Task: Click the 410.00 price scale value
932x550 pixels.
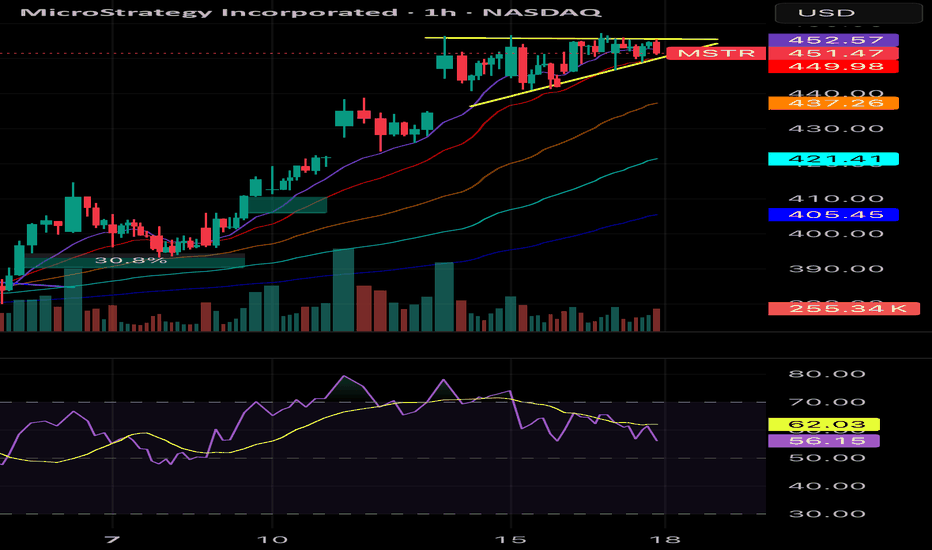Action: click(836, 199)
